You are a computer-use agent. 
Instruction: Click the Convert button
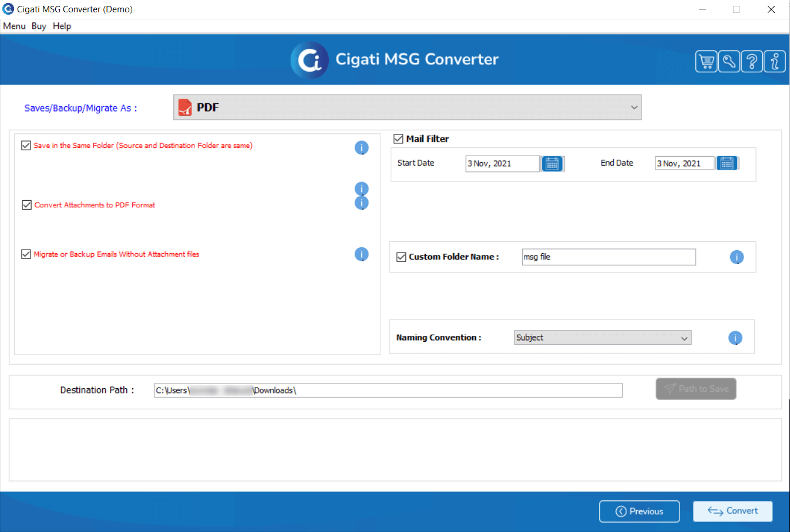point(732,511)
